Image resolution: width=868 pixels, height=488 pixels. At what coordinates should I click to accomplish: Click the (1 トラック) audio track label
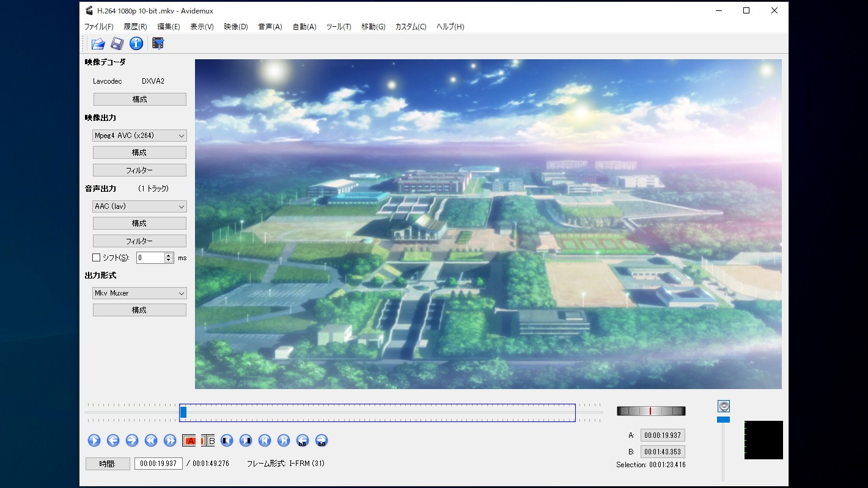153,189
